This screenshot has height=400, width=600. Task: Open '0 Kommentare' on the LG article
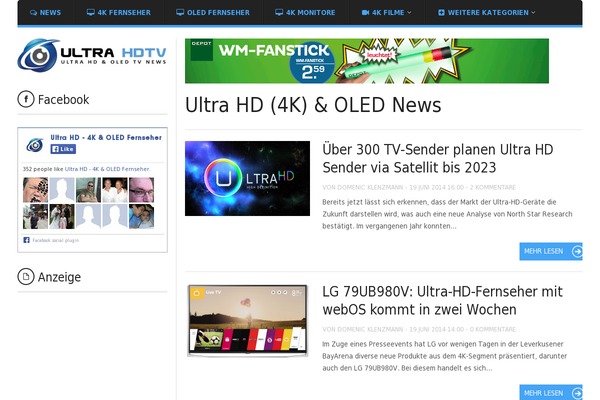pyautogui.click(x=492, y=329)
